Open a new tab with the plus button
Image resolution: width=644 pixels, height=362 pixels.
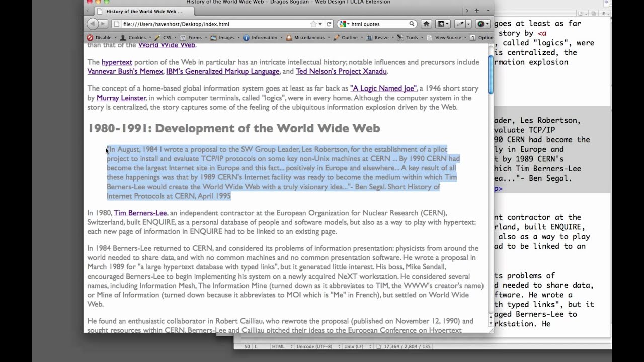coord(476,11)
